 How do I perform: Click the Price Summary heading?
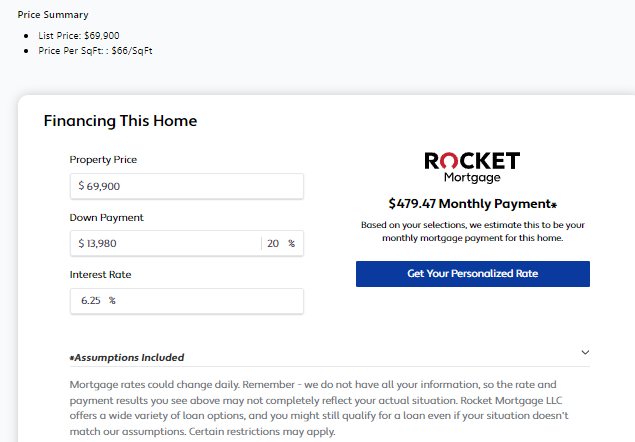pos(53,15)
